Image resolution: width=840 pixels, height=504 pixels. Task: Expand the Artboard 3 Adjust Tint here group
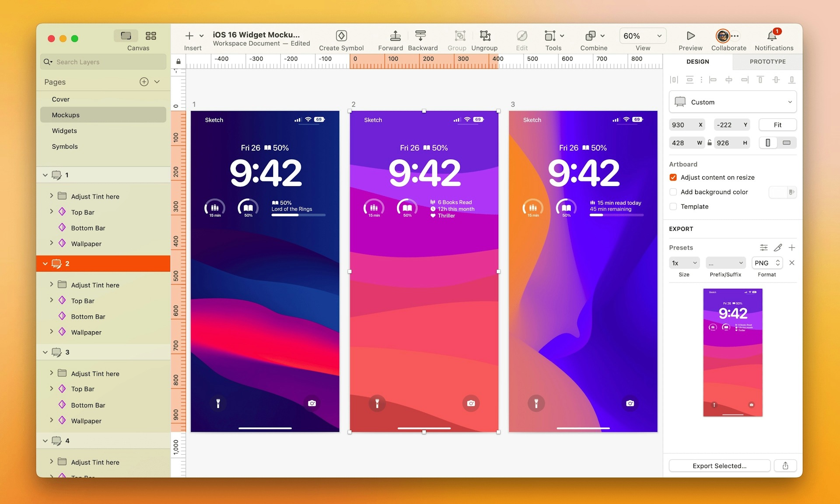52,373
